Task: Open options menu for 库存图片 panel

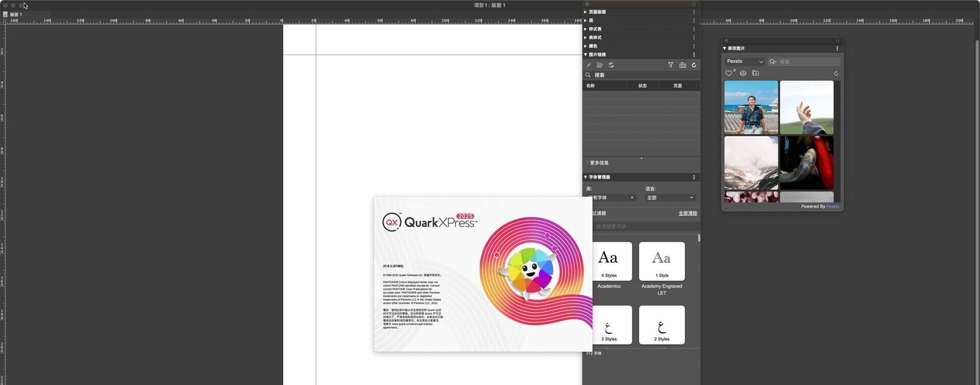Action: click(x=837, y=49)
